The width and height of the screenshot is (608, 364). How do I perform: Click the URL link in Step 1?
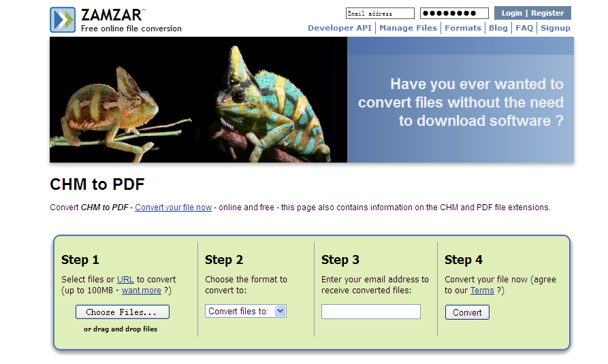pos(126,280)
